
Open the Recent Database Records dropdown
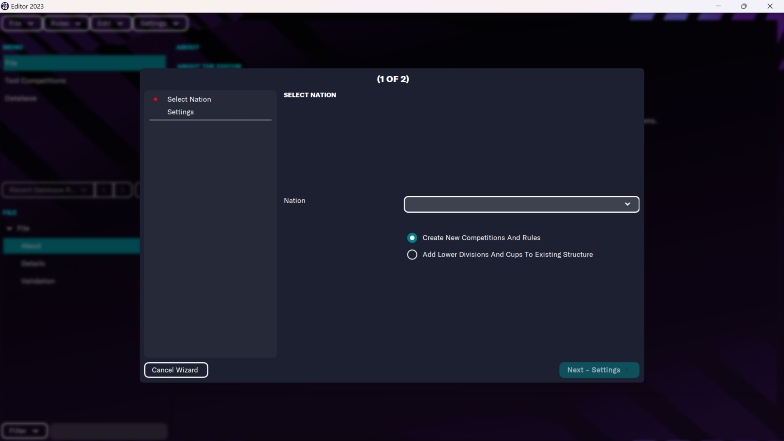coord(48,190)
